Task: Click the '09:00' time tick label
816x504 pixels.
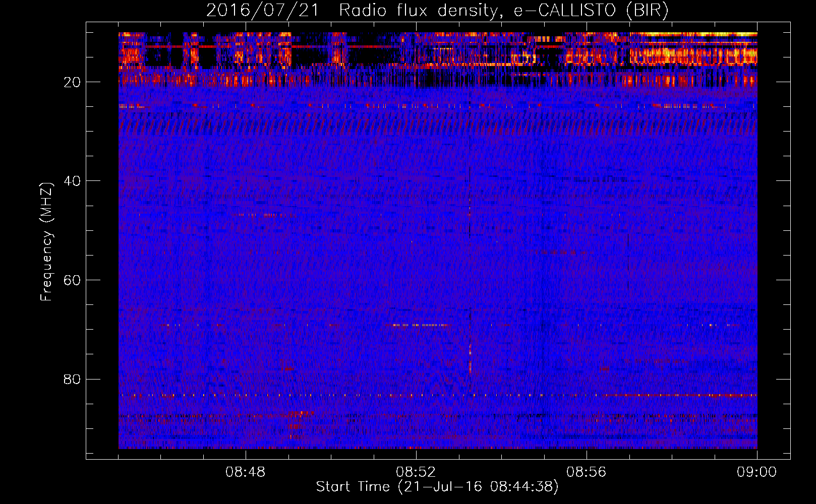Action: tap(756, 472)
